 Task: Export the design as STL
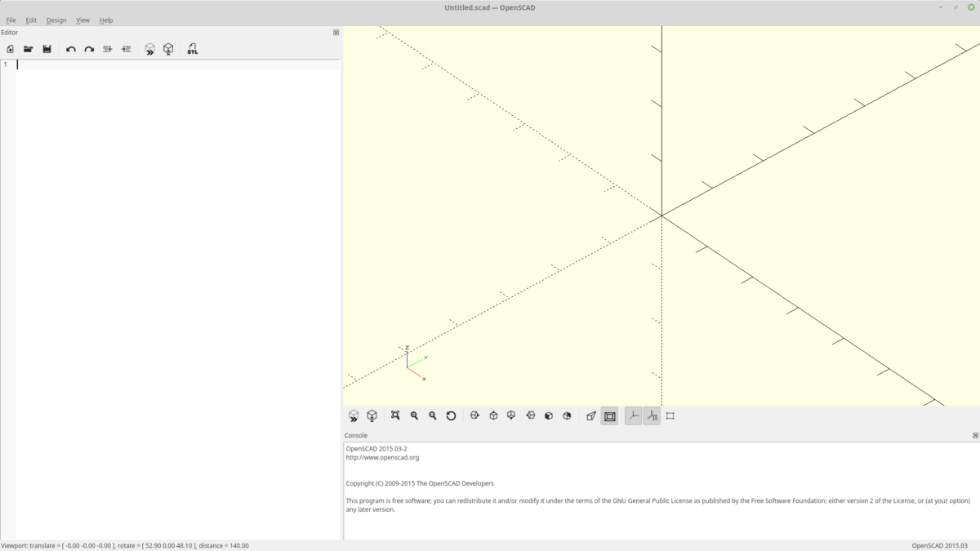click(x=193, y=49)
